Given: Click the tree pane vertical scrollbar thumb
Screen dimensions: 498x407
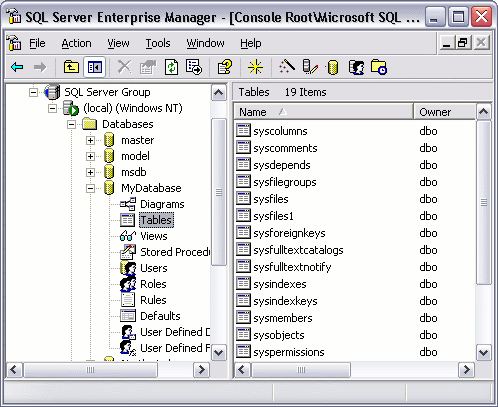Looking at the screenshot, I should [219, 192].
